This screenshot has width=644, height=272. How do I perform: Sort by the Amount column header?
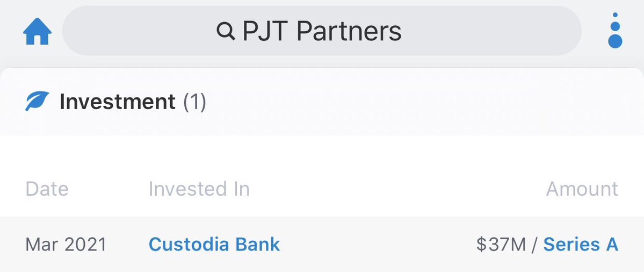[582, 189]
